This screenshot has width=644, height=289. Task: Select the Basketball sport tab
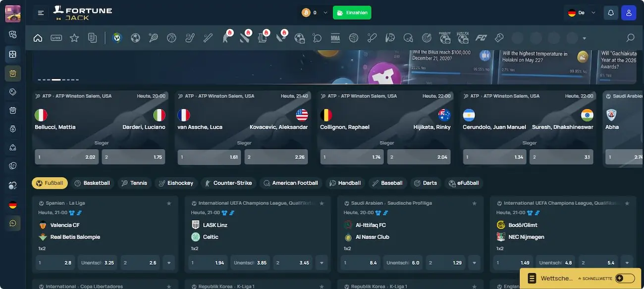point(93,183)
